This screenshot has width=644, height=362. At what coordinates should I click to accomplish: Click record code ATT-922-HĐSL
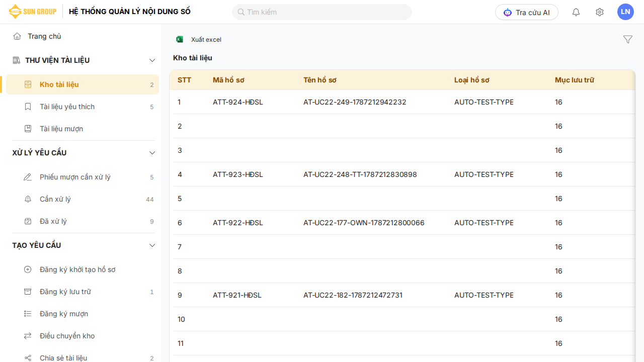coord(238,223)
